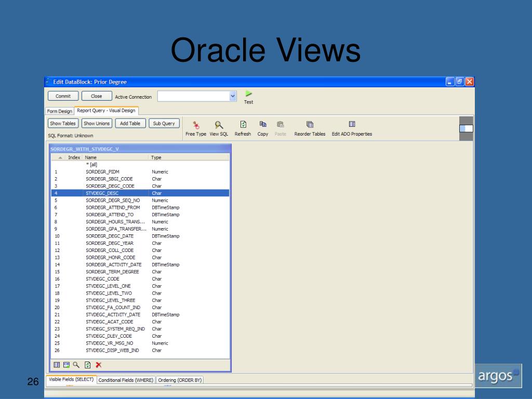Open View SQL magnifier icon
The image size is (532, 399).
(219, 125)
